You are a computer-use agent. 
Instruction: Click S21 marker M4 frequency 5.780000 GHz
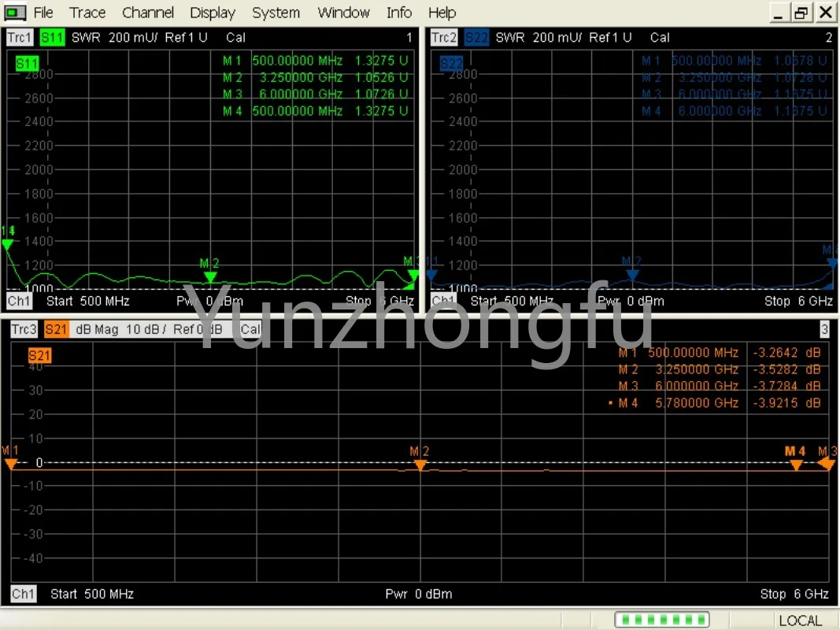click(x=697, y=403)
